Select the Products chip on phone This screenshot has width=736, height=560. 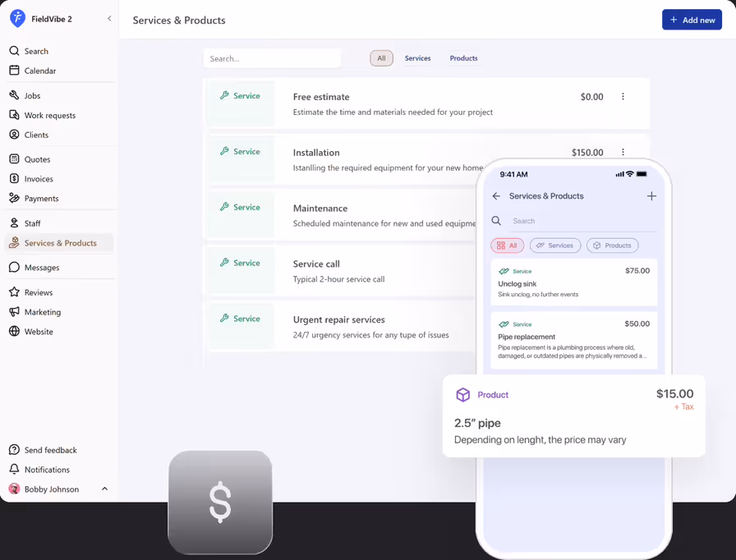[613, 246]
